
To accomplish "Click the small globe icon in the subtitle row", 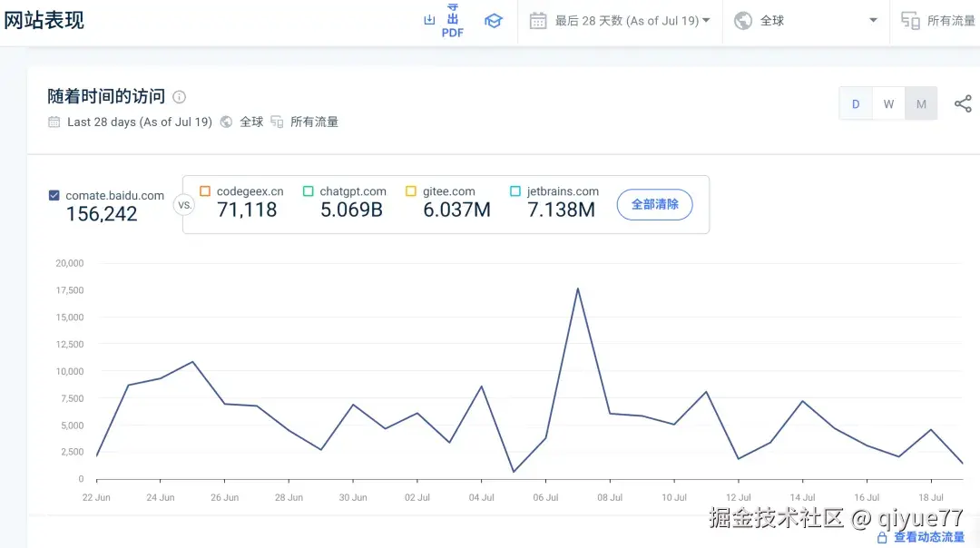I will (x=226, y=122).
